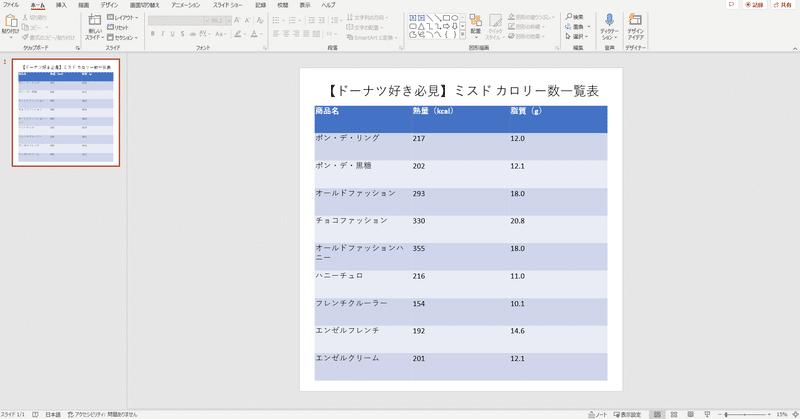800x419 pixels.
Task: Open the Design tab
Action: pyautogui.click(x=109, y=5)
